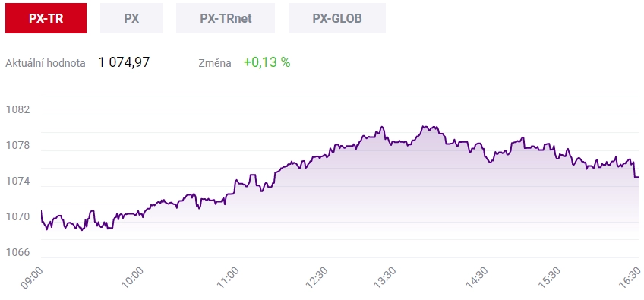
Task: Select the 13:30 time axis label
Action: [385, 278]
